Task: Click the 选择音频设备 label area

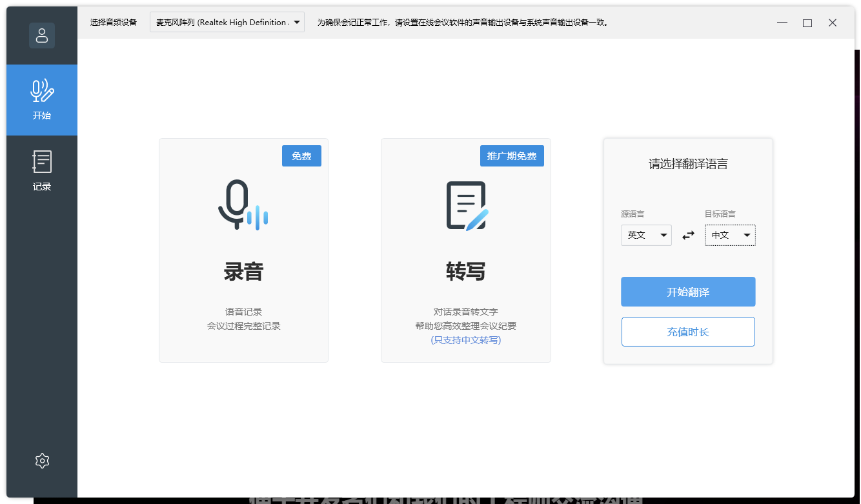Action: [113, 21]
